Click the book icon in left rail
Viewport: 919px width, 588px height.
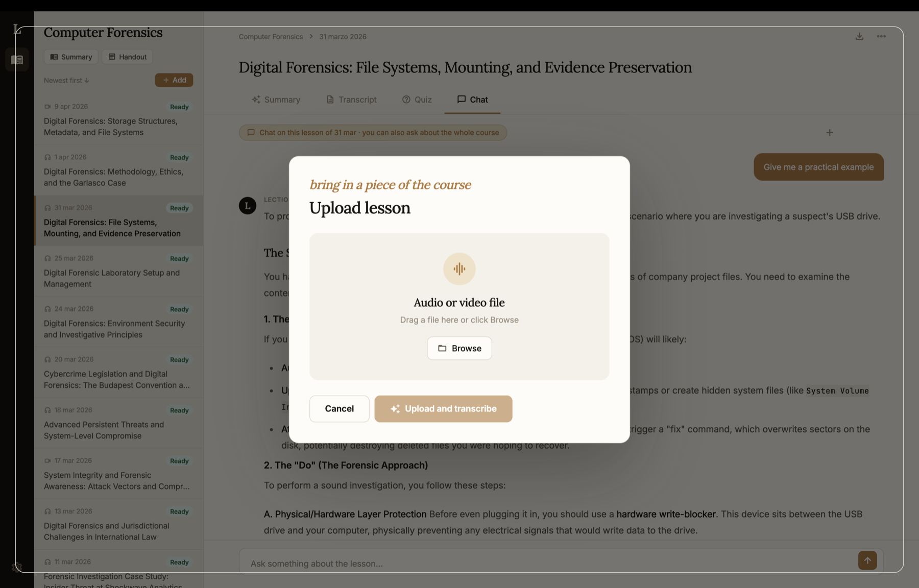point(17,60)
